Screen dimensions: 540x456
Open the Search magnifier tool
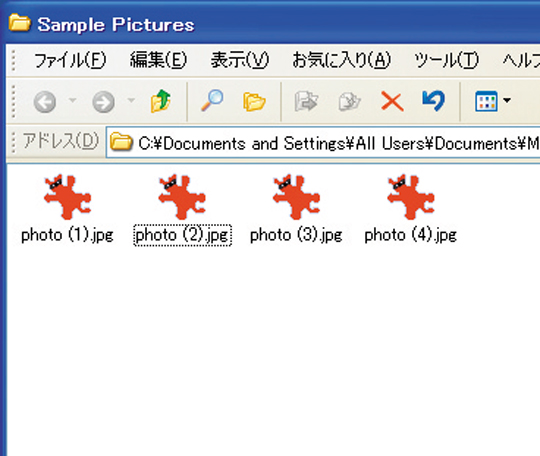tap(212, 100)
